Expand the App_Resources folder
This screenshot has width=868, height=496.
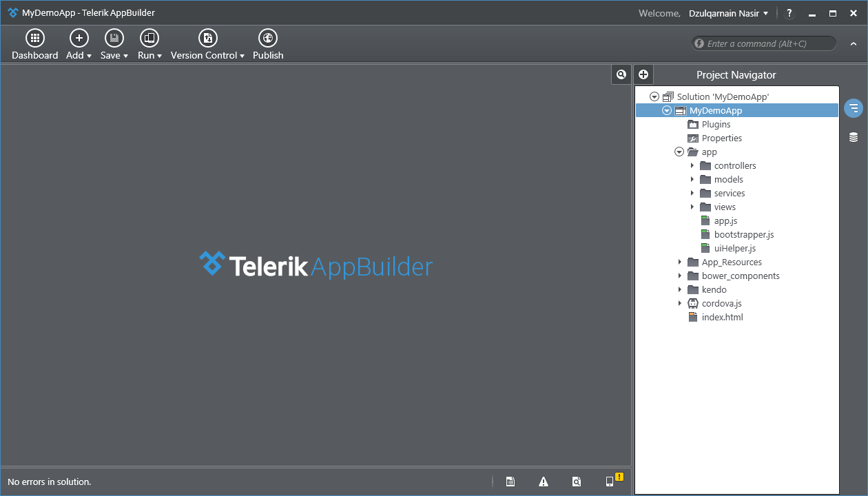[680, 262]
